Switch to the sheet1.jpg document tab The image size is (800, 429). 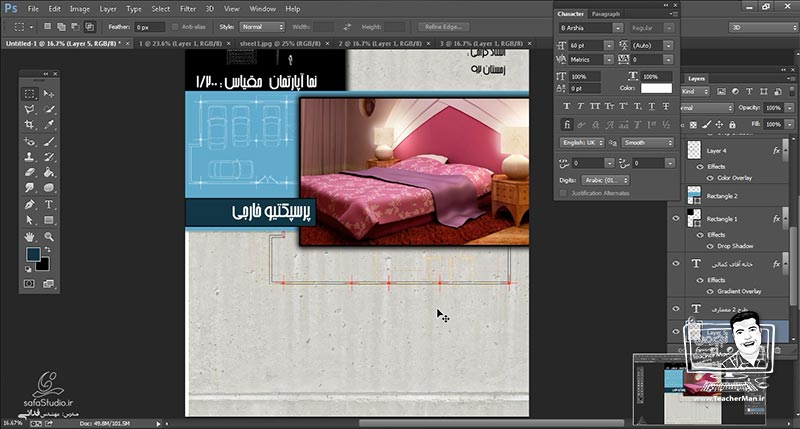coord(280,44)
